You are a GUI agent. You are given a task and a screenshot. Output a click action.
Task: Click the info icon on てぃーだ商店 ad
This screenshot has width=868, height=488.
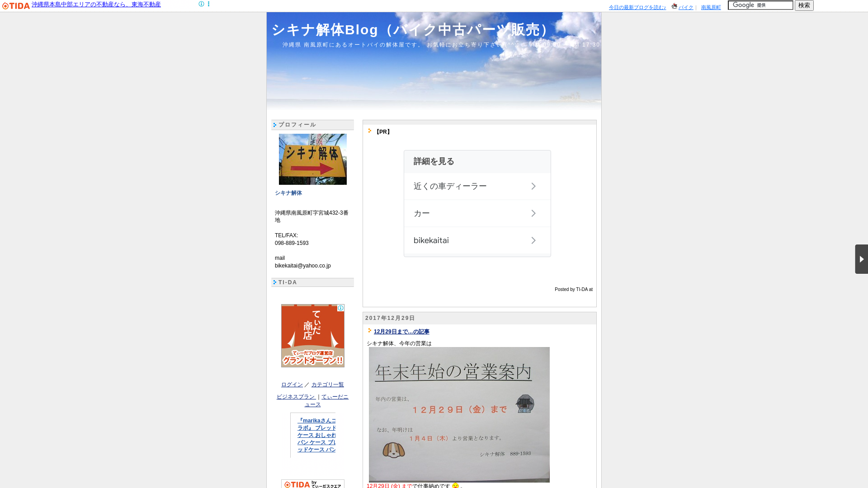[x=341, y=308]
